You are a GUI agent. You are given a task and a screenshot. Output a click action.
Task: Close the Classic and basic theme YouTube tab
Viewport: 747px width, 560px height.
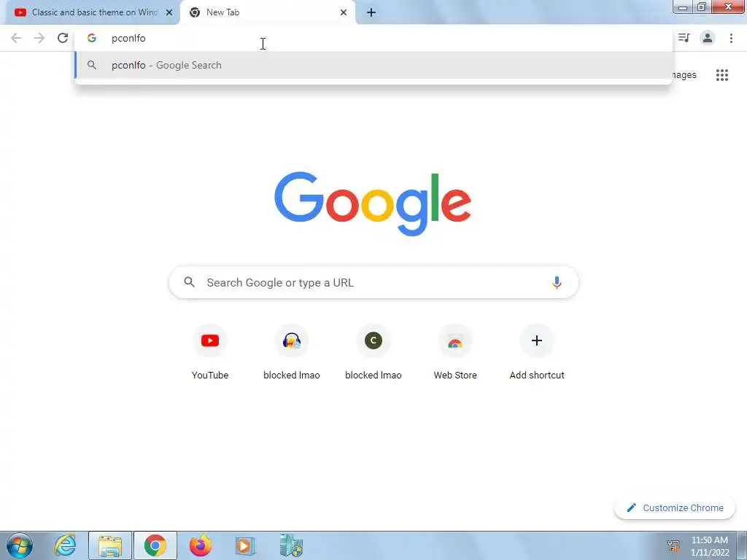[x=169, y=12]
